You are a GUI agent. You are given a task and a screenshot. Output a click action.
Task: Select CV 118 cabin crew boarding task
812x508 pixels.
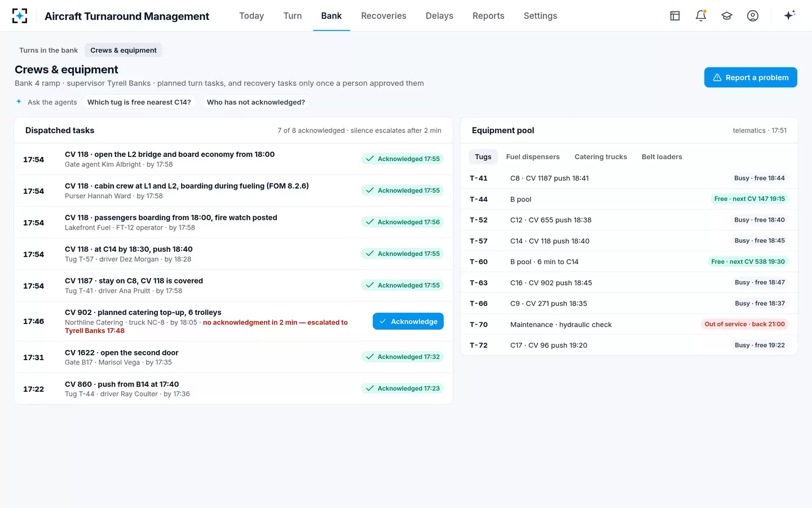point(233,191)
